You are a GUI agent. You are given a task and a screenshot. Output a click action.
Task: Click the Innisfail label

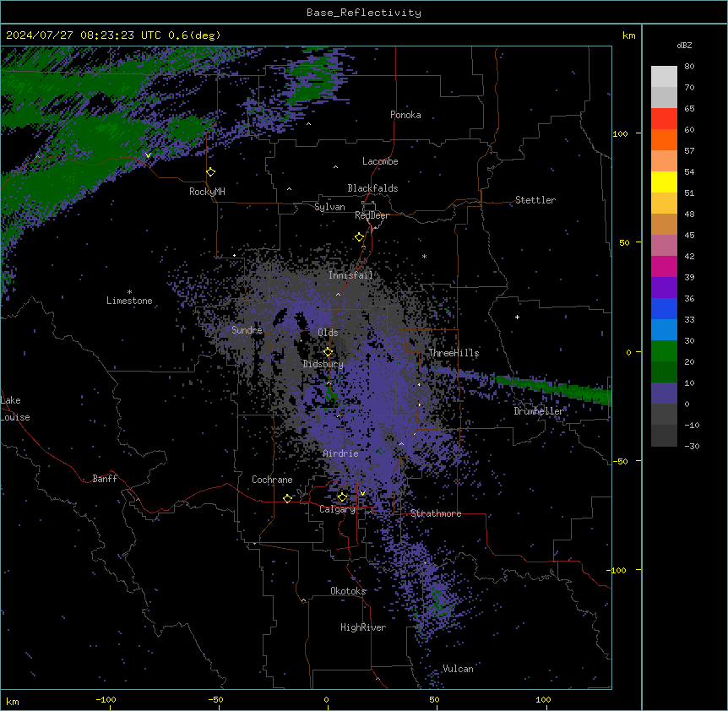(x=350, y=275)
